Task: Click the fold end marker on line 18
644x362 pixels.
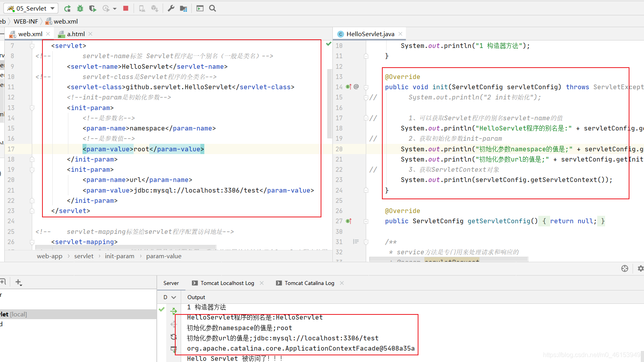Action: tap(32, 159)
